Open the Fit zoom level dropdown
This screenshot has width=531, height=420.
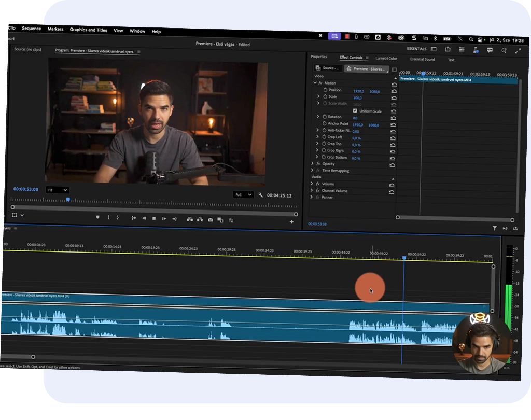coord(57,190)
